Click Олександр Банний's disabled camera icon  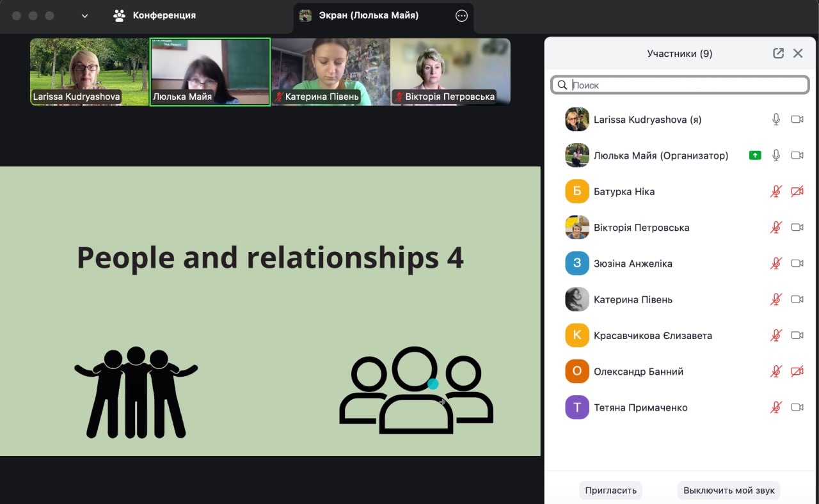click(x=797, y=372)
